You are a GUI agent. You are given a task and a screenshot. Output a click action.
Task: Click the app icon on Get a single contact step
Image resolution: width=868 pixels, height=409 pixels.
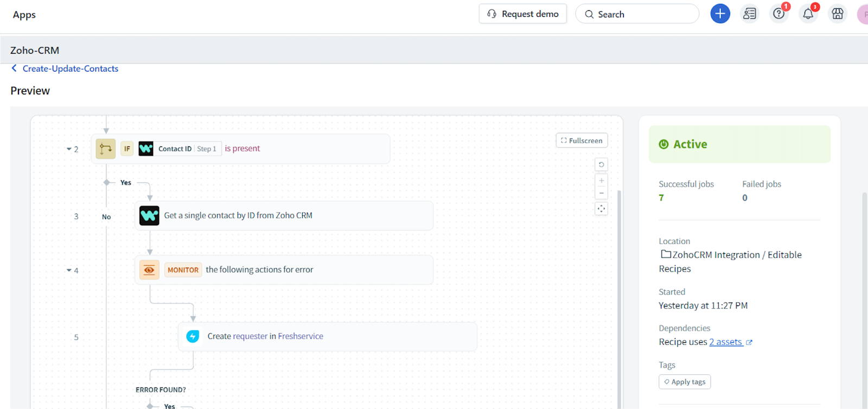pos(149,215)
